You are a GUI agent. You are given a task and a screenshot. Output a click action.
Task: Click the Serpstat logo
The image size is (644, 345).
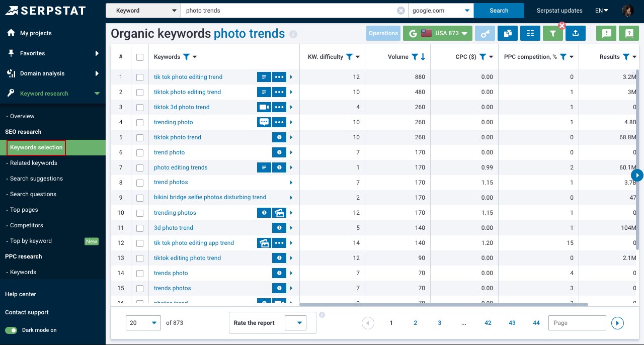[45, 11]
